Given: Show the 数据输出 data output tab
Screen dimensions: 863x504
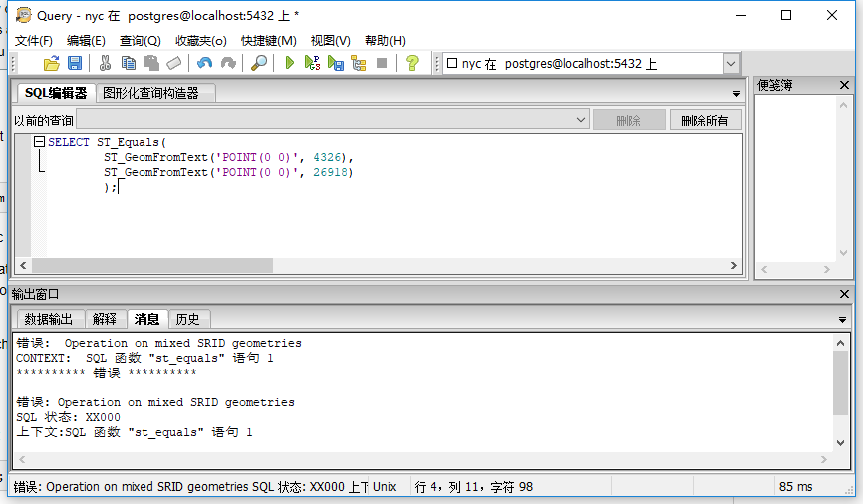Looking at the screenshot, I should click(x=49, y=319).
